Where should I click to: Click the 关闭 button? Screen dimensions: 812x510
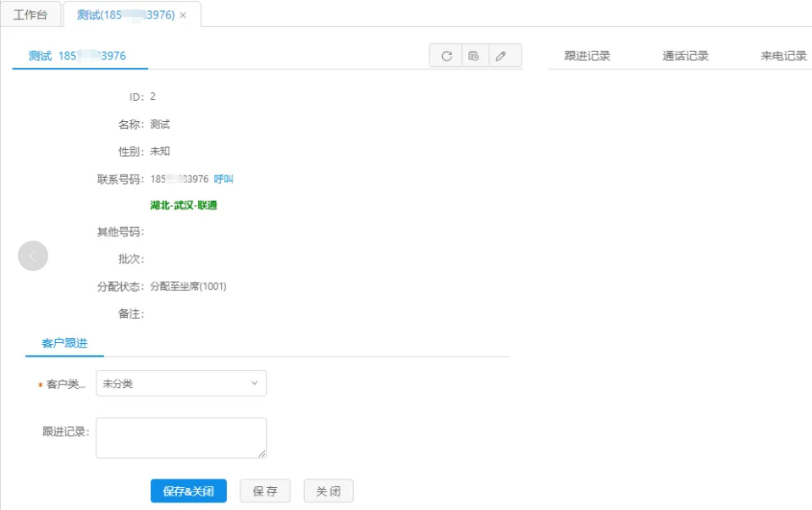329,491
